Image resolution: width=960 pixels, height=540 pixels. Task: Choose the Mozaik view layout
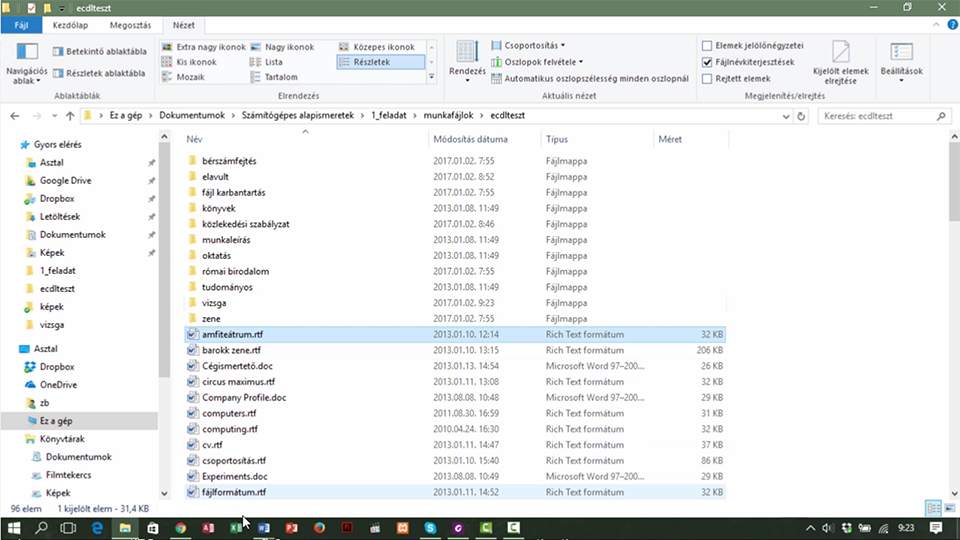pos(184,77)
